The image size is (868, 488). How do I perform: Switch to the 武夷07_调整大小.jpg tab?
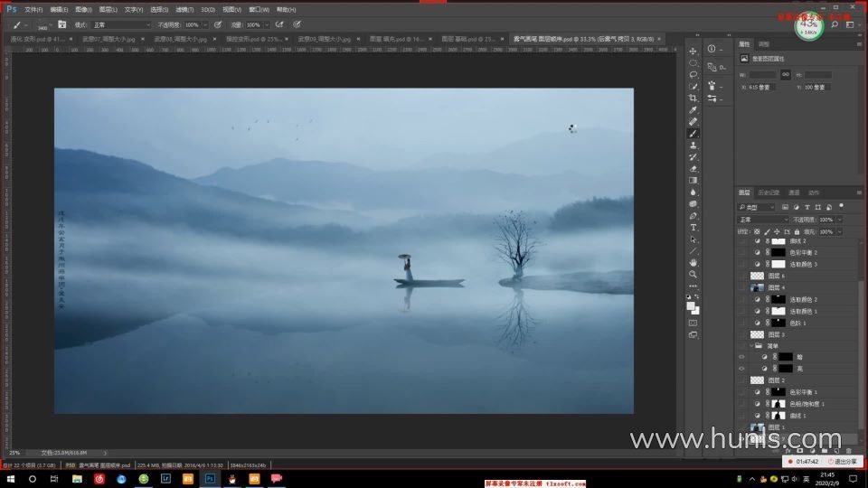(108, 39)
